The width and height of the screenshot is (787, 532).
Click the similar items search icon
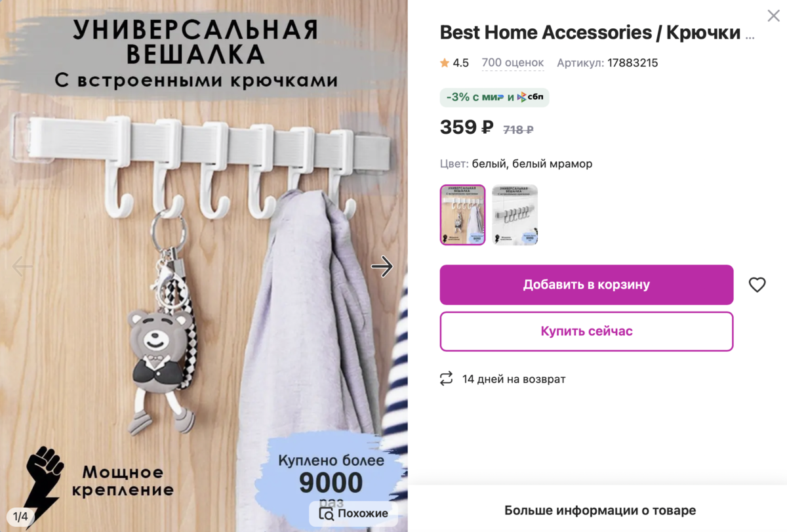(x=326, y=513)
